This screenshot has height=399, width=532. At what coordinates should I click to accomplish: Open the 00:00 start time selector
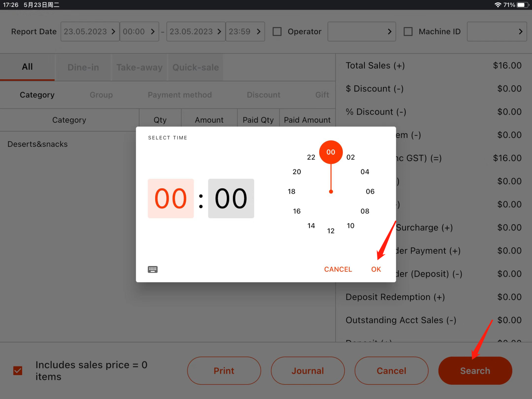139,32
